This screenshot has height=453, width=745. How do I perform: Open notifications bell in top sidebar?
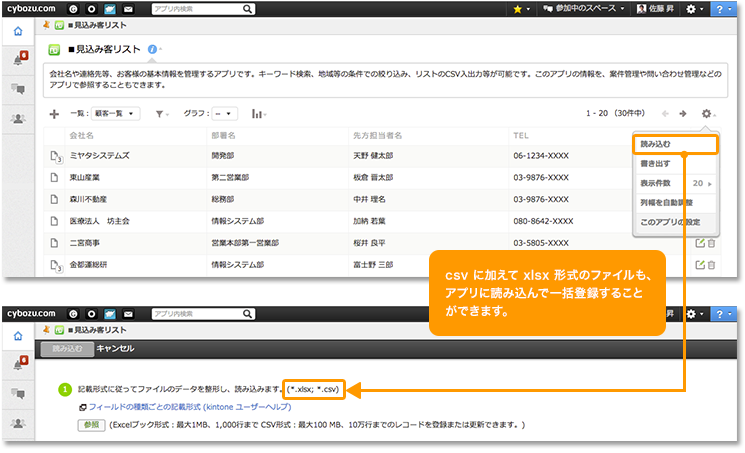(17, 60)
